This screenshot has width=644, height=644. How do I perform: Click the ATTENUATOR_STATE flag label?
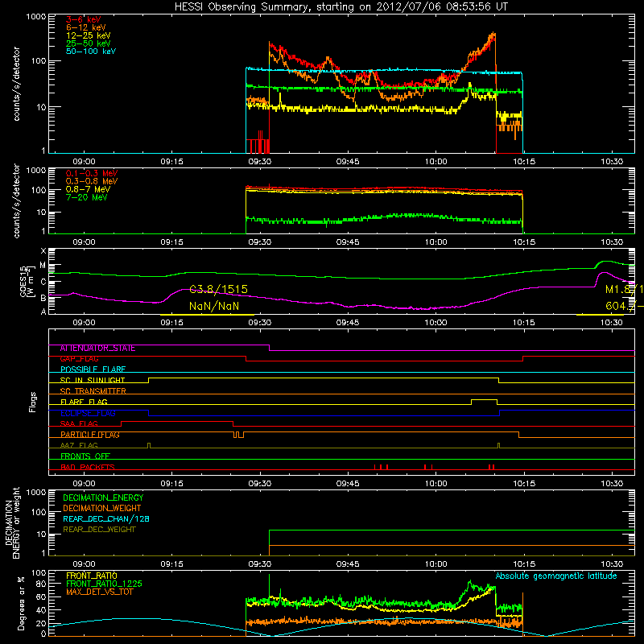[97, 349]
